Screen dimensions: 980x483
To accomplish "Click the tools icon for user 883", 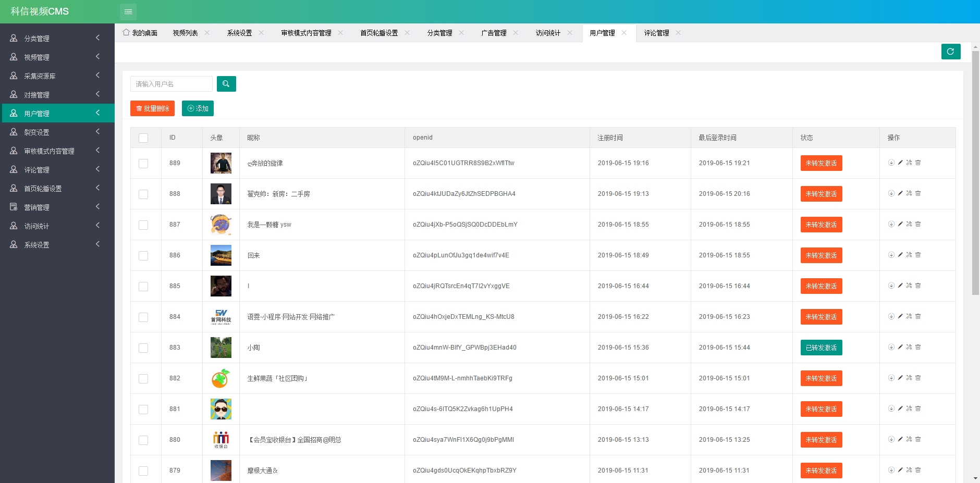I will (909, 347).
